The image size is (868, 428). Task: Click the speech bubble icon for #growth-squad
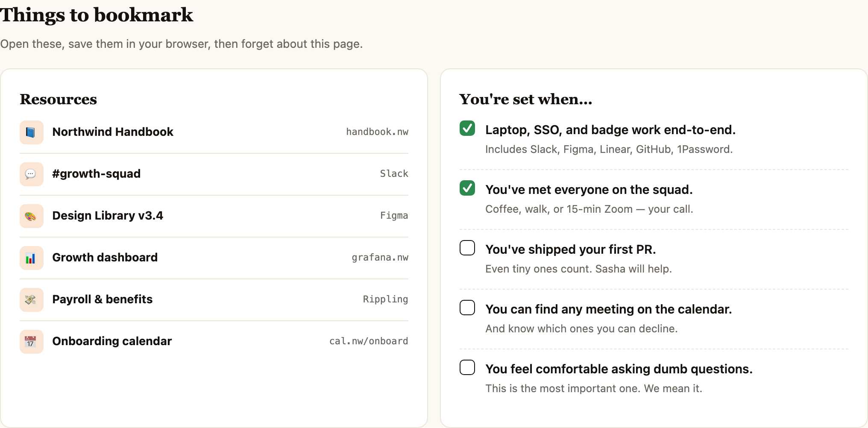pos(31,174)
